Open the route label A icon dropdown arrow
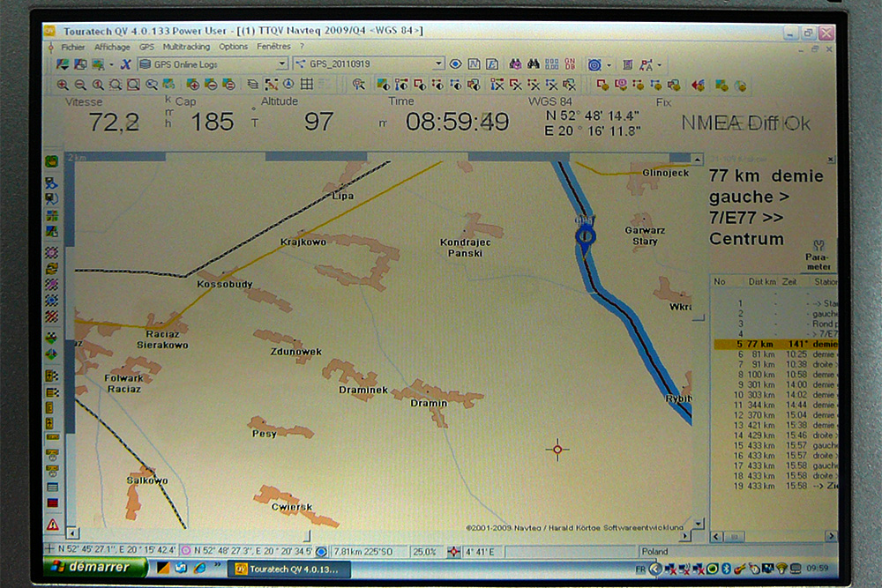This screenshot has width=882, height=588. point(659,65)
